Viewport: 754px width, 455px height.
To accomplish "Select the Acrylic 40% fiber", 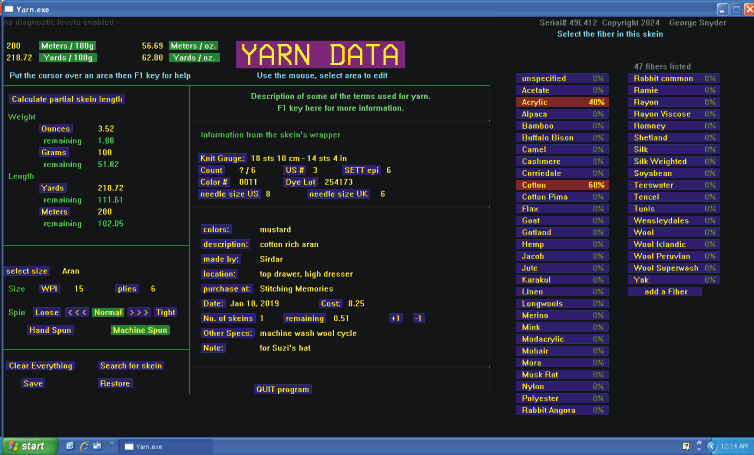I will pyautogui.click(x=562, y=102).
